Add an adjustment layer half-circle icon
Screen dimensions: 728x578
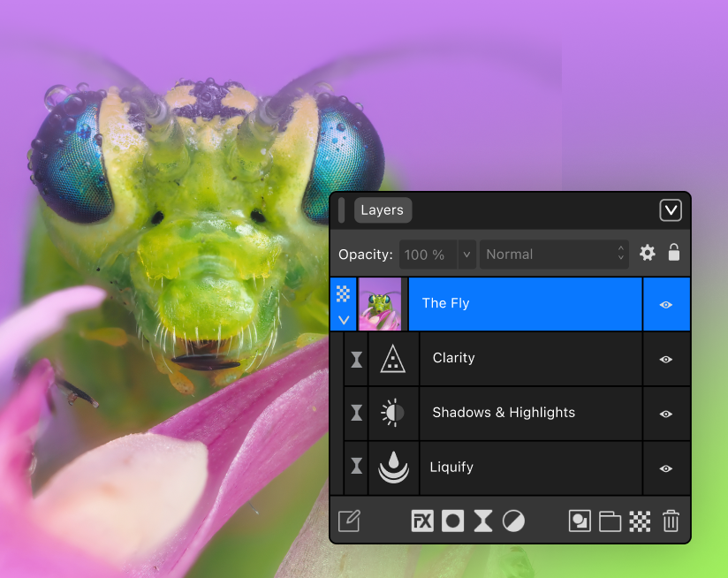click(513, 521)
